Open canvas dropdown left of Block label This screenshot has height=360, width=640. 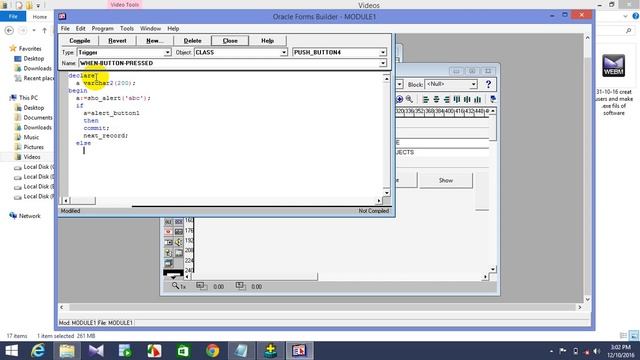(400, 84)
